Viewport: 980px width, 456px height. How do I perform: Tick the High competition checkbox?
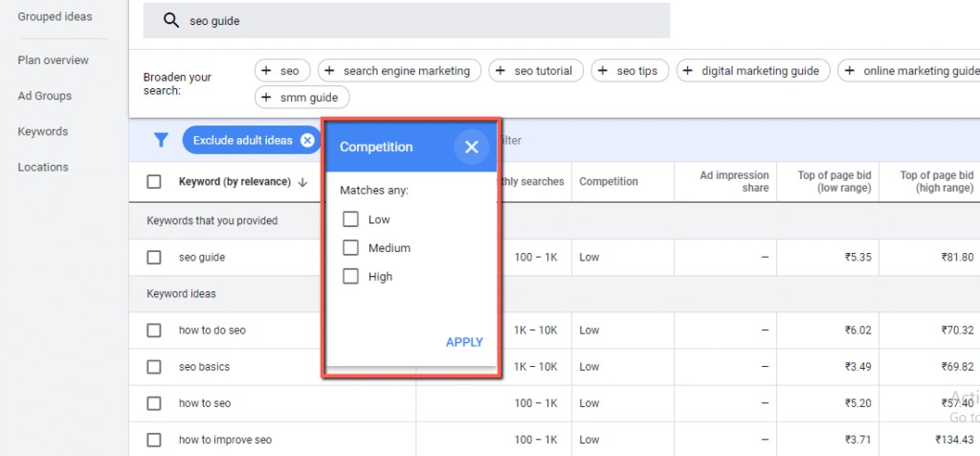point(350,277)
